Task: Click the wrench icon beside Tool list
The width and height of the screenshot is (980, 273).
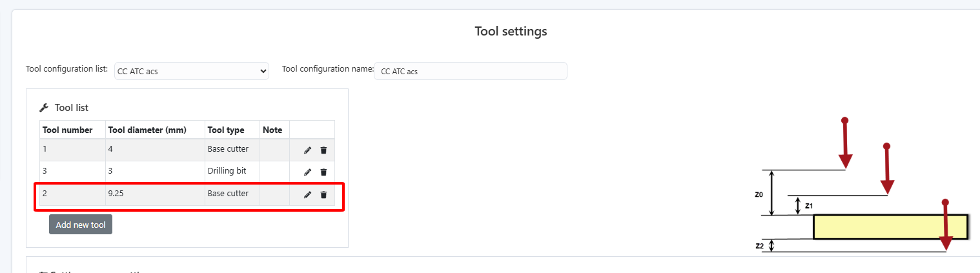Action: [x=44, y=108]
